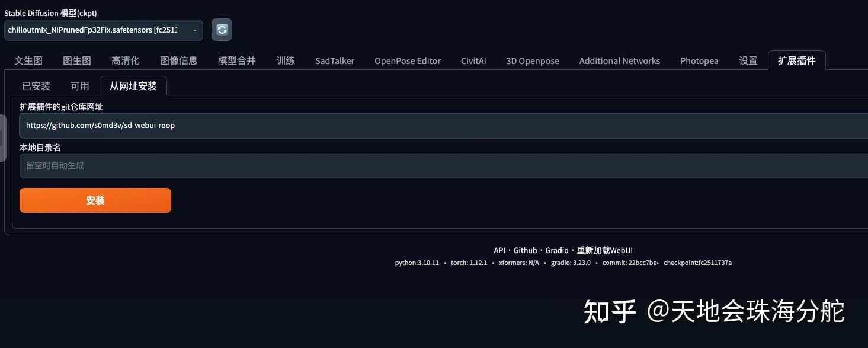Click the 重新加载WebUI link
Viewport: 868px width, 348px height.
[605, 250]
